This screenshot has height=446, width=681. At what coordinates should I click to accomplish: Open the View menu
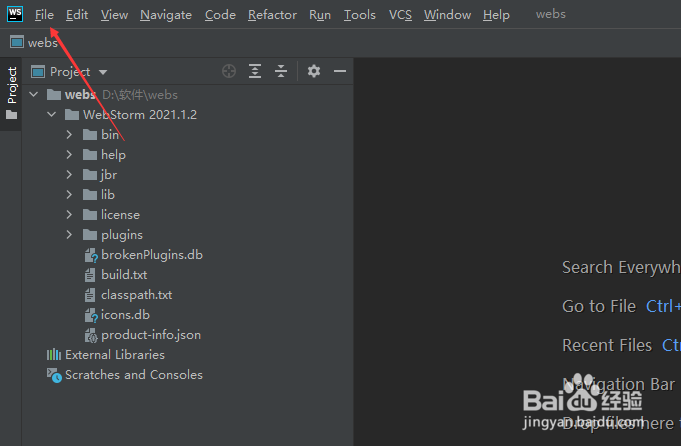point(114,15)
